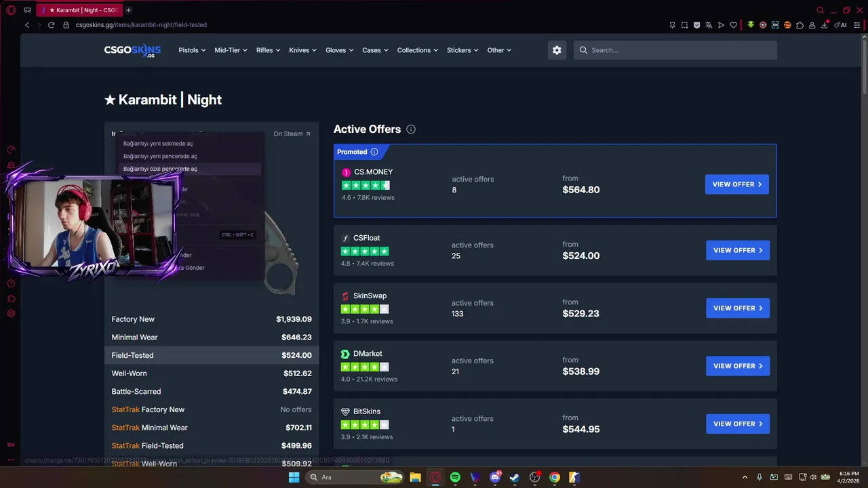Image resolution: width=868 pixels, height=488 pixels.
Task: Select the Well-Worn $512.62 row
Action: [212, 373]
